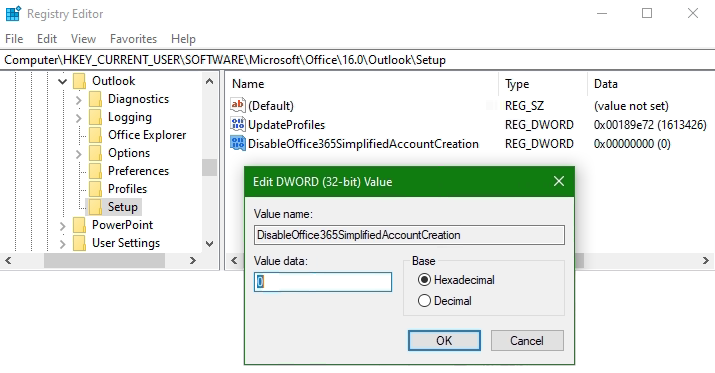Image resolution: width=715 pixels, height=373 pixels.
Task: Select the Preferences tree item label
Action: [138, 171]
